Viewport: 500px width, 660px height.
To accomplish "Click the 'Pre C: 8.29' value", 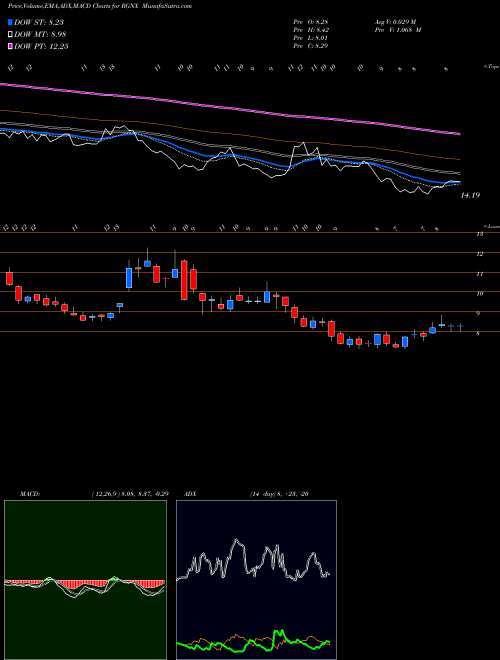I will [311, 46].
